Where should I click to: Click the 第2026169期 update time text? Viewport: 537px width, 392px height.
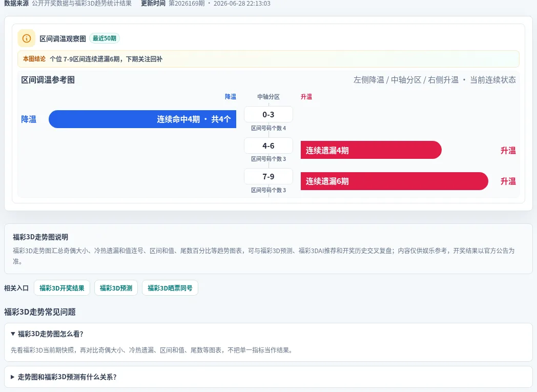[219, 4]
